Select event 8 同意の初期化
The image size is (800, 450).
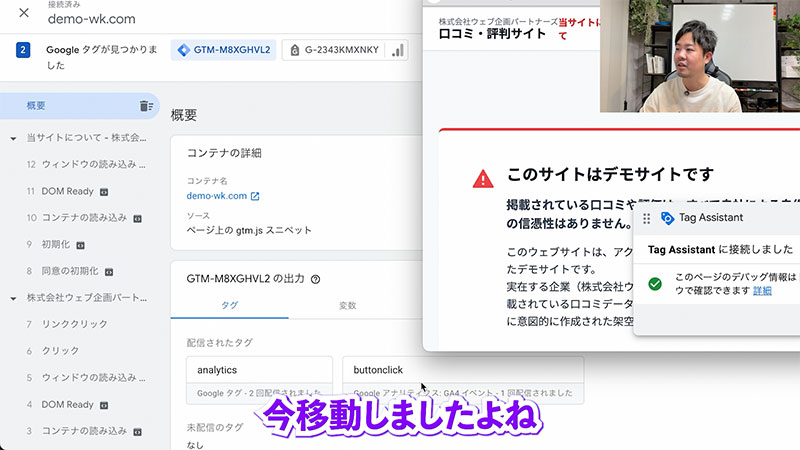click(62, 271)
